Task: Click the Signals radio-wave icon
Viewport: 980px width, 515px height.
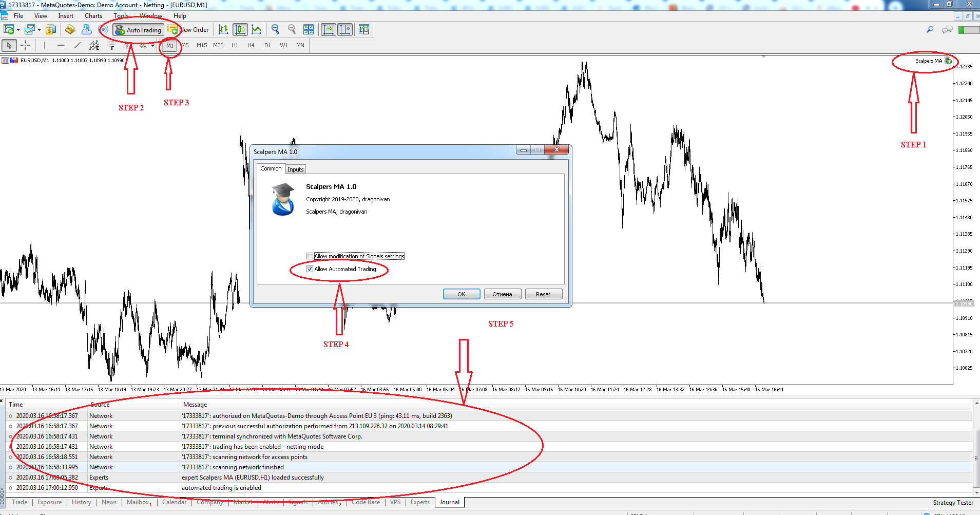Action: [x=103, y=30]
